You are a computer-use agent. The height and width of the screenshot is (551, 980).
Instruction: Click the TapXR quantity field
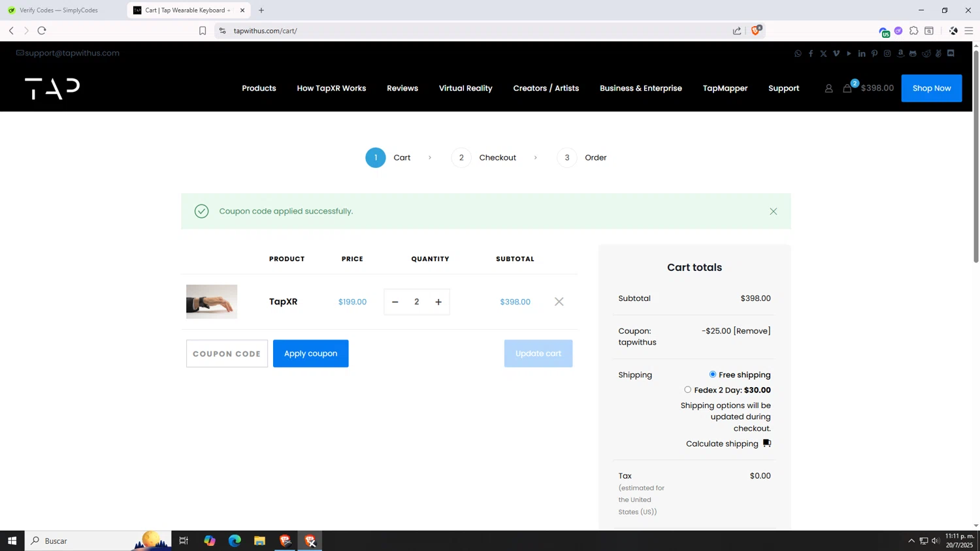pyautogui.click(x=417, y=302)
